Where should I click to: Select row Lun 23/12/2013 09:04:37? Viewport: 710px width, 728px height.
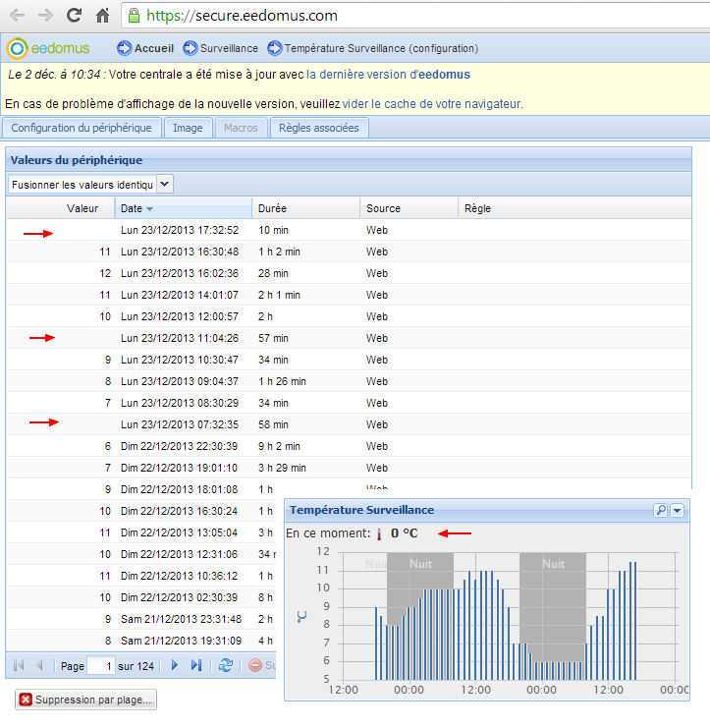(x=349, y=381)
